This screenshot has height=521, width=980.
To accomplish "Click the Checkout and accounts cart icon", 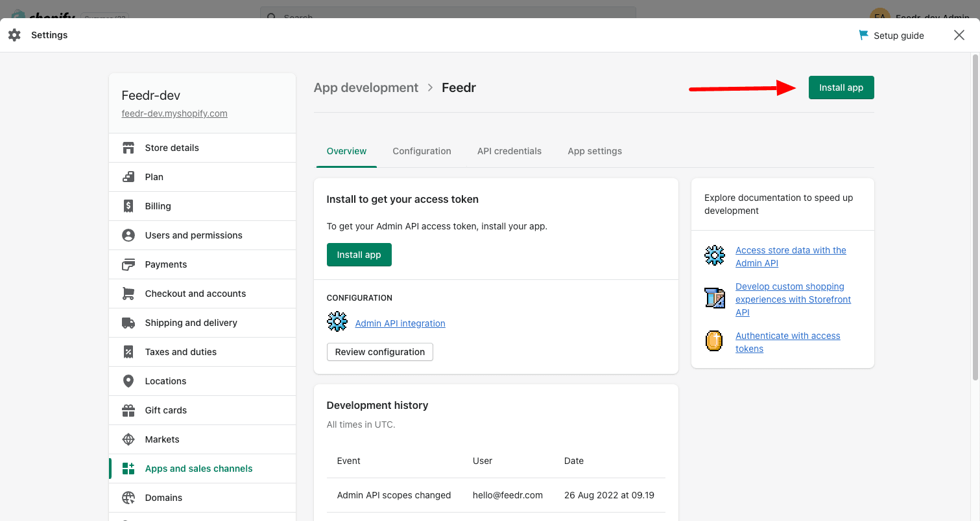I will (x=128, y=294).
